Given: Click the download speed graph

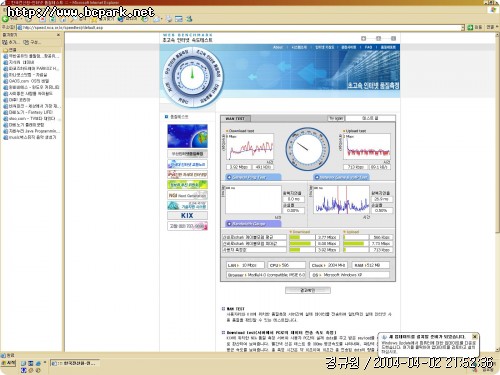Looking at the screenshot, I should click(250, 147).
